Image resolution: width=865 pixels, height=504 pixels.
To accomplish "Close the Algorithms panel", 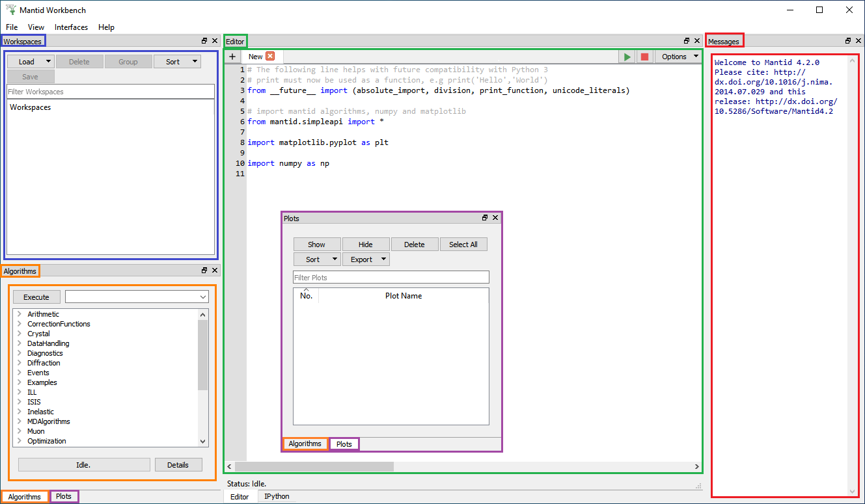I will click(215, 271).
